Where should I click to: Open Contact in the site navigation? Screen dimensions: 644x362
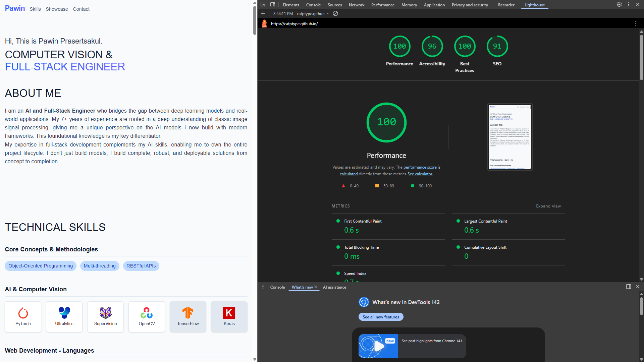click(81, 9)
